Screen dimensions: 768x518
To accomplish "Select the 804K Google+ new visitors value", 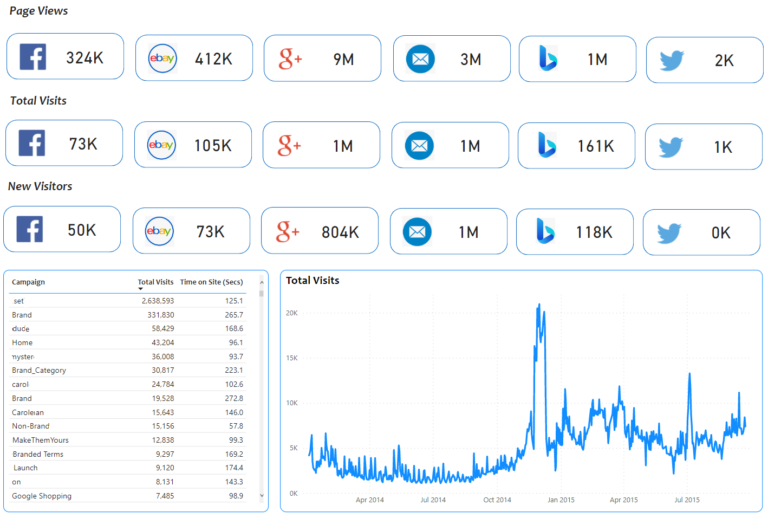I will (x=340, y=232).
